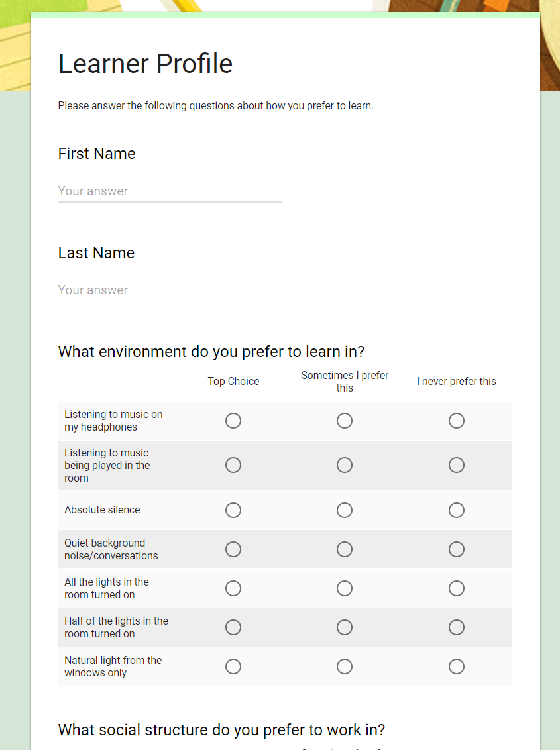Mark never prefer for music in room
560x750 pixels.
pos(457,465)
